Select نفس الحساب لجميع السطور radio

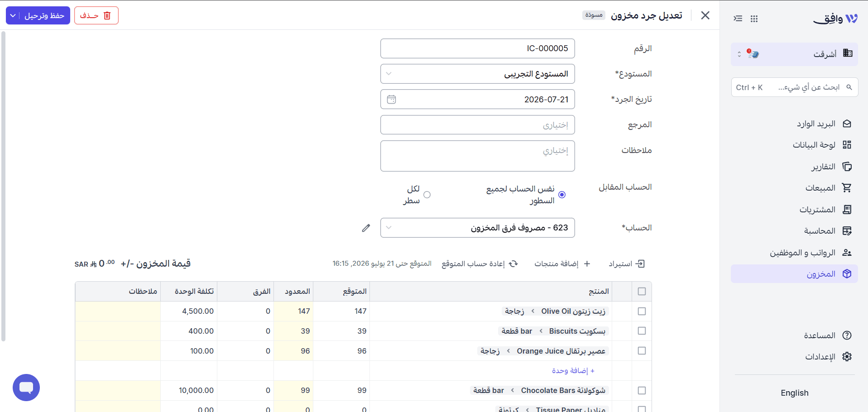pyautogui.click(x=562, y=195)
